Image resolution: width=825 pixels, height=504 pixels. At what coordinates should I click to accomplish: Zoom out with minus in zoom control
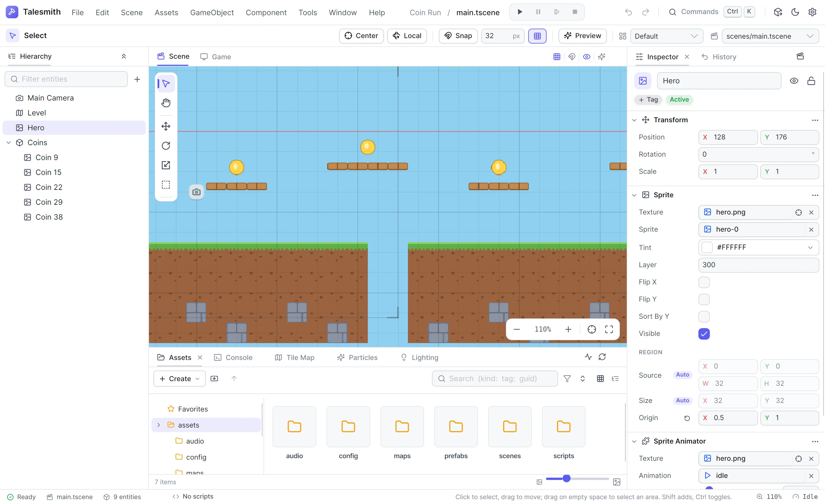(517, 329)
